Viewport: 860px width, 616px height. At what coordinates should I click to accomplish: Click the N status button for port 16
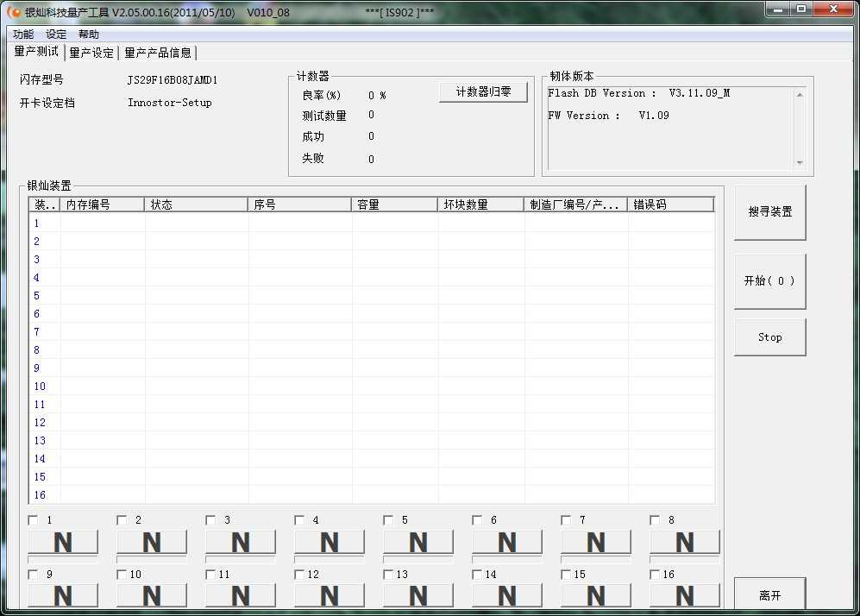click(x=685, y=595)
